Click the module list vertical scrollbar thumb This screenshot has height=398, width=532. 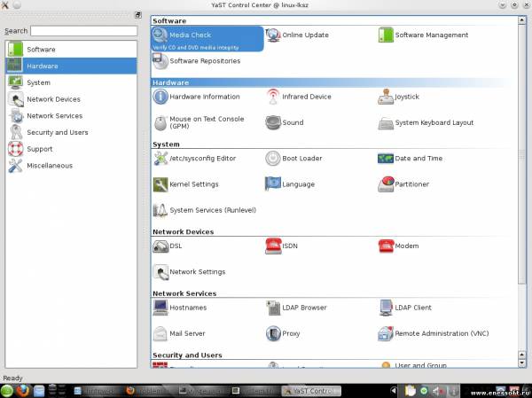[x=522, y=154]
